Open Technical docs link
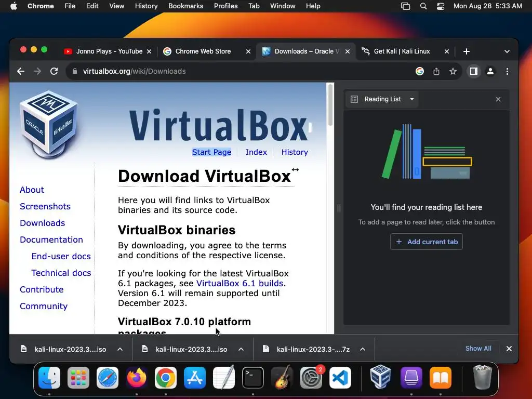This screenshot has width=532, height=399. coord(61,273)
